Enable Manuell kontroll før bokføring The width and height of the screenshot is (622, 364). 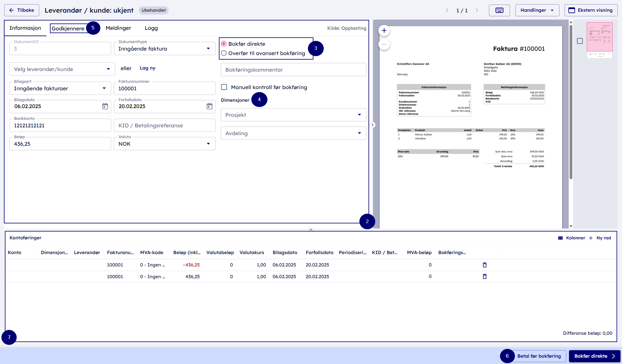224,87
